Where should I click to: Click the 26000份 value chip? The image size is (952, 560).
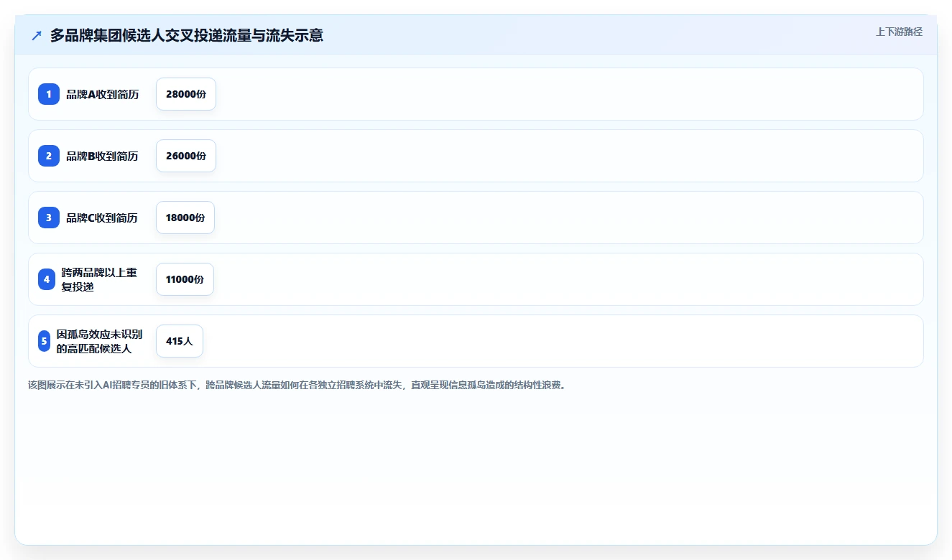(186, 156)
